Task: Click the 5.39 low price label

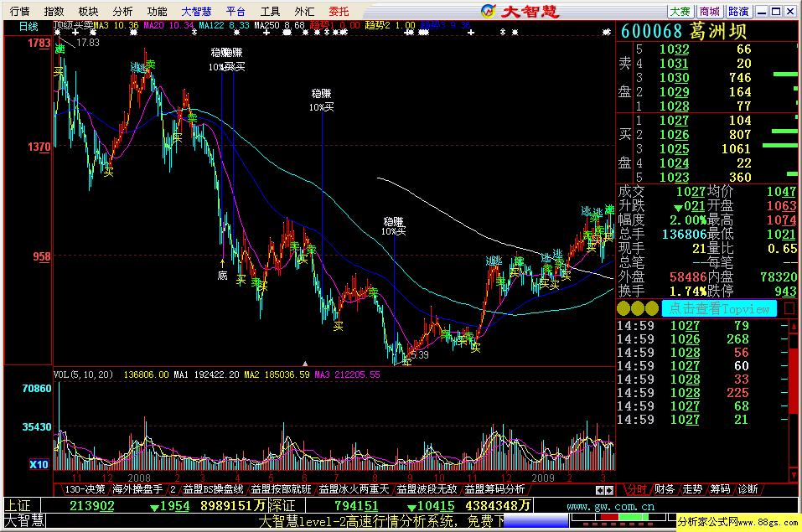Action: coord(419,355)
